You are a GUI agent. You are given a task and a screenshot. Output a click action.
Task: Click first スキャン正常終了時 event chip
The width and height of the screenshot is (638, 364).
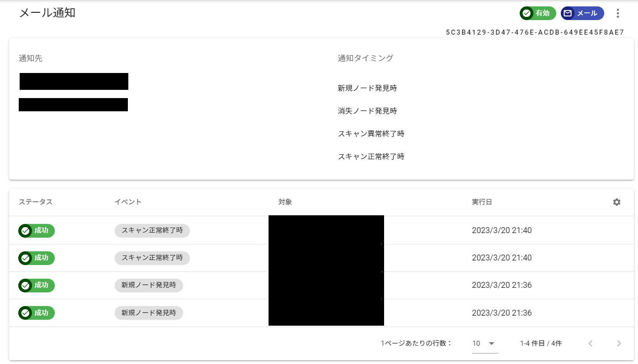[152, 231]
